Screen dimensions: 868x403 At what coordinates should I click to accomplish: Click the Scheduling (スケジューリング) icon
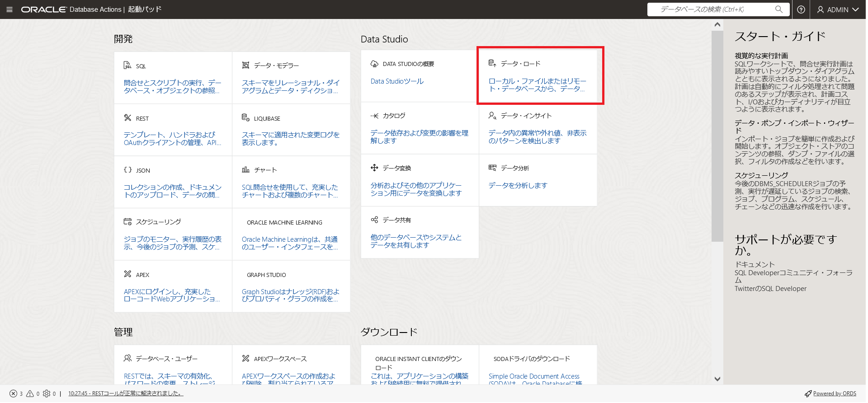click(127, 221)
